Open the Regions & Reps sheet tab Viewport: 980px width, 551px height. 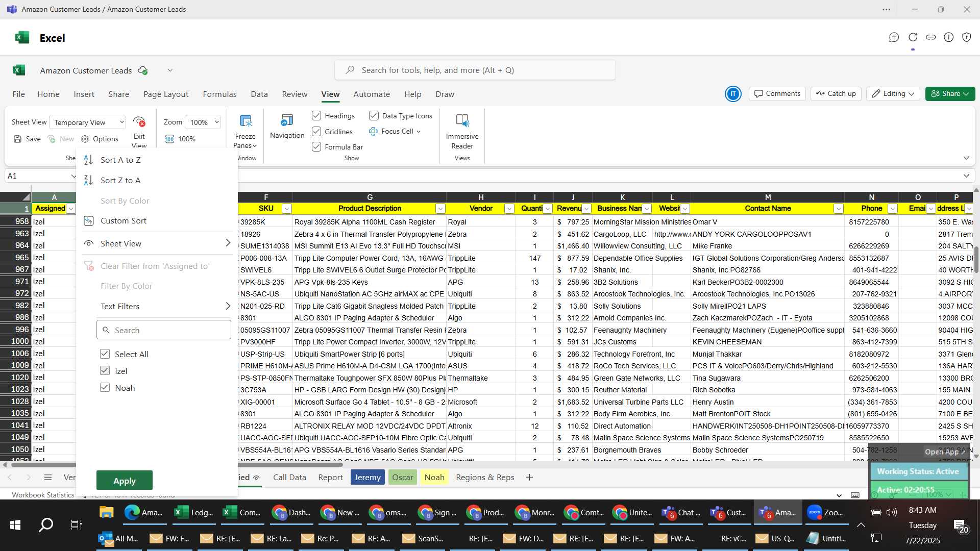point(485,478)
